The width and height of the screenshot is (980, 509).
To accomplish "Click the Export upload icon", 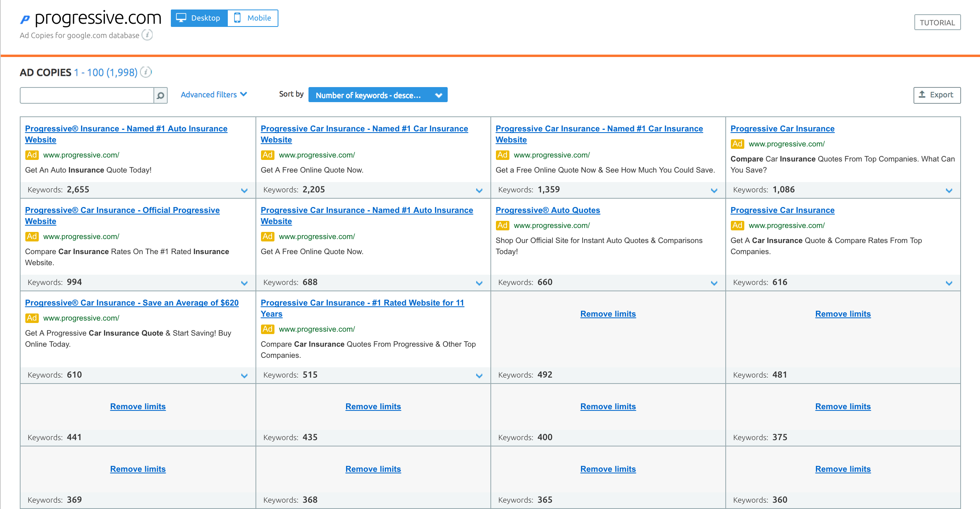I will pos(922,94).
